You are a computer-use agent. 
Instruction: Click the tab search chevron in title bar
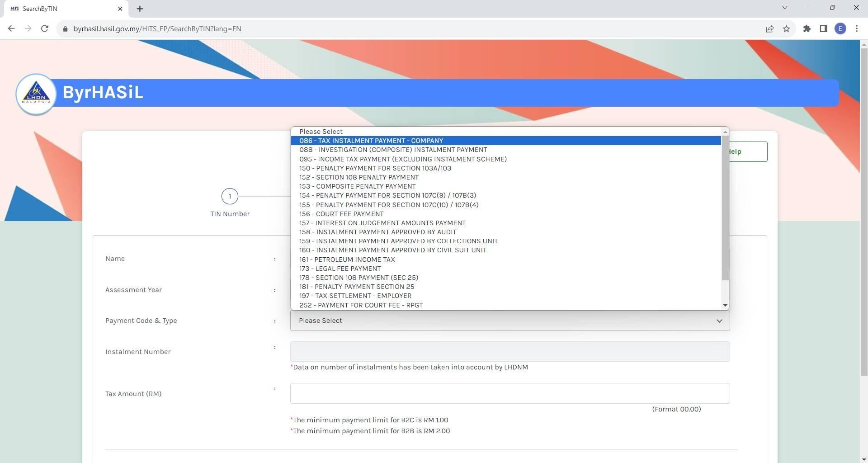[x=785, y=8]
